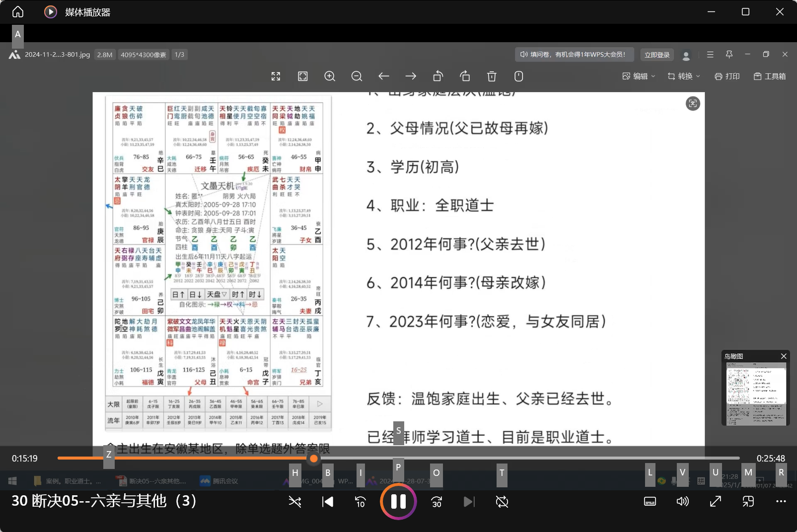Screen dimensions: 797x532
Task: Click the zoom out magnifier in the image viewer
Action: coord(357,76)
